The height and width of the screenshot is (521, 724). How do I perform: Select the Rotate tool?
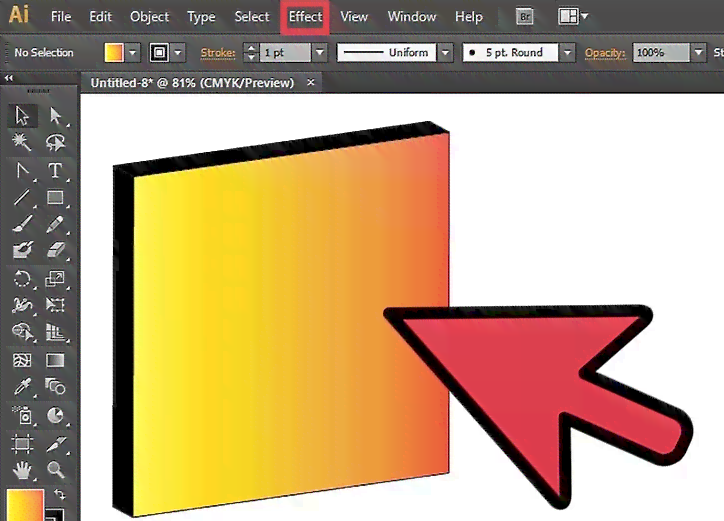(22, 279)
